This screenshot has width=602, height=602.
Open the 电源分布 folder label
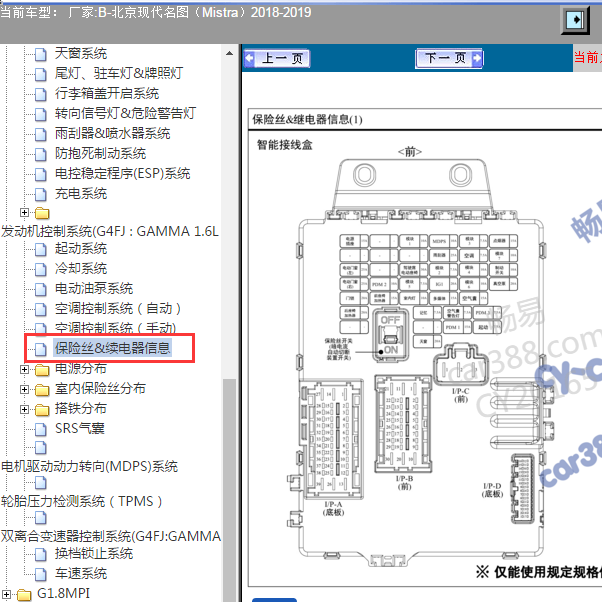pyautogui.click(x=81, y=369)
